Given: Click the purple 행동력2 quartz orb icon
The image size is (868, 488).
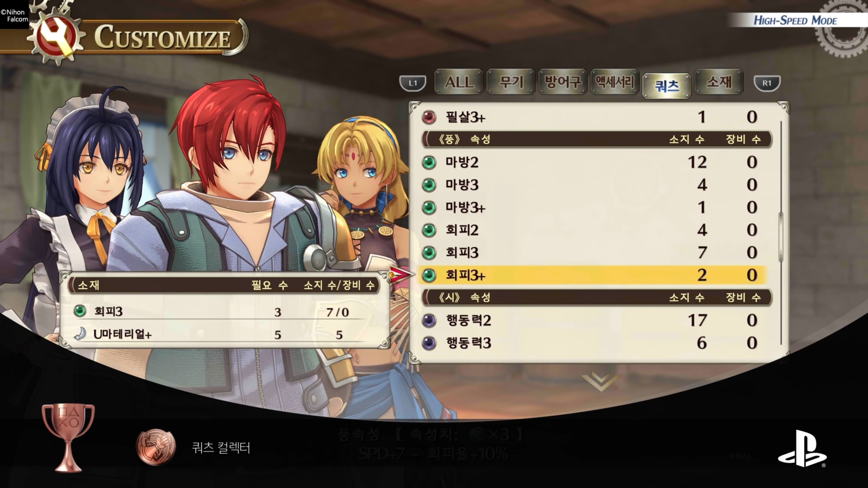Looking at the screenshot, I should click(x=429, y=320).
